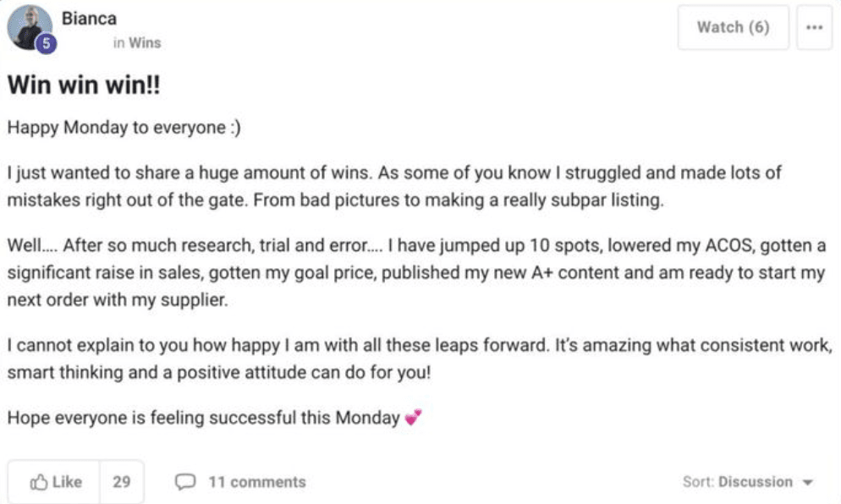Click the speech bubble comments icon
Image resolution: width=841 pixels, height=504 pixels.
(x=185, y=482)
